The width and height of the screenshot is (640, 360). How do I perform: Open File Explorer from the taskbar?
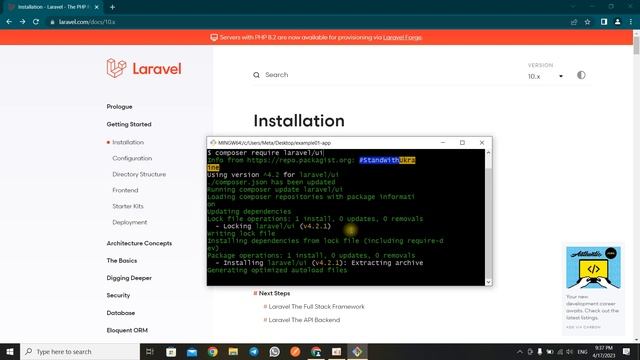(233, 351)
